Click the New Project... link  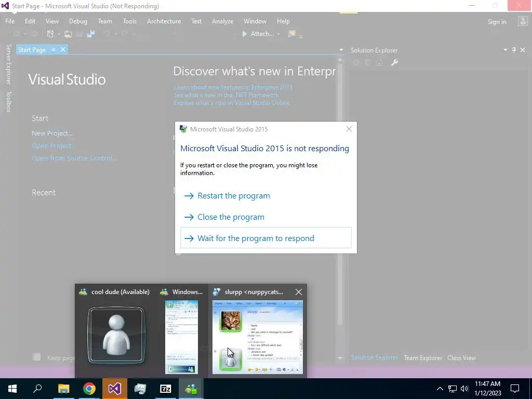52,134
